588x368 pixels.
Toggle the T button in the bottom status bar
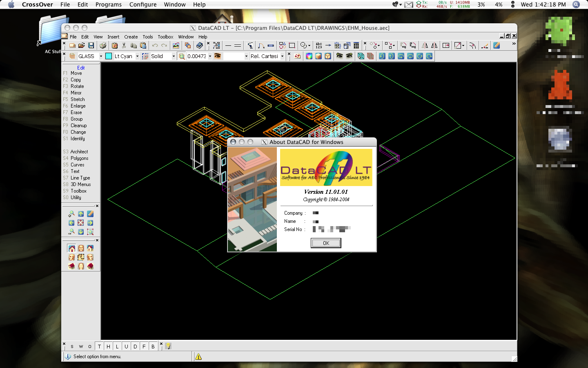[99, 346]
